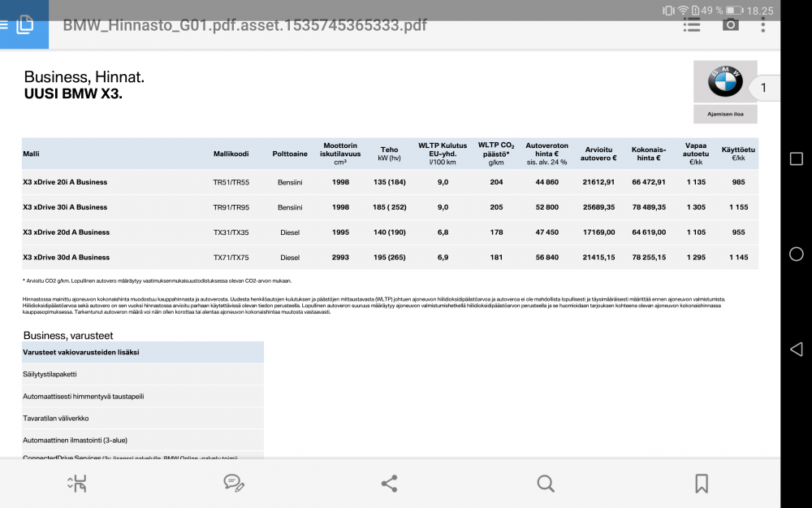This screenshot has height=508, width=812.
Task: Open the hamburger menu in the top bar
Action: tap(3, 24)
